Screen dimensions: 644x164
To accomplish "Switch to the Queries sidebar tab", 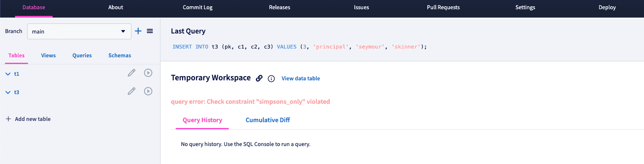I will pos(82,55).
